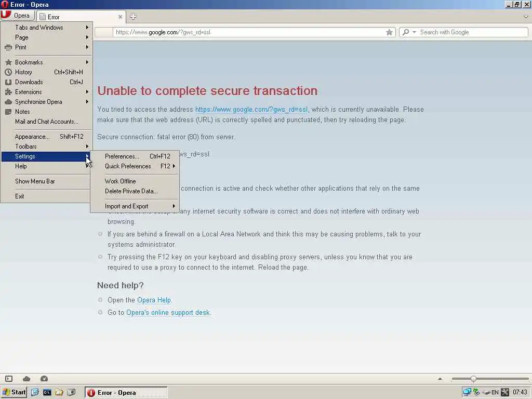
Task: Click the Opera menu button
Action: pos(18,16)
